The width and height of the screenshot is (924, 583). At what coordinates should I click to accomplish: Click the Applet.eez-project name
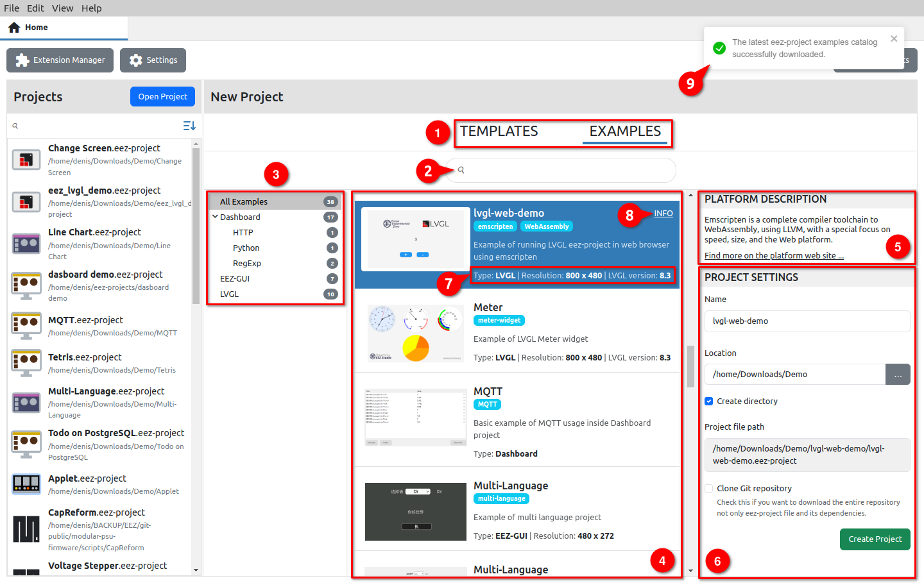click(87, 478)
